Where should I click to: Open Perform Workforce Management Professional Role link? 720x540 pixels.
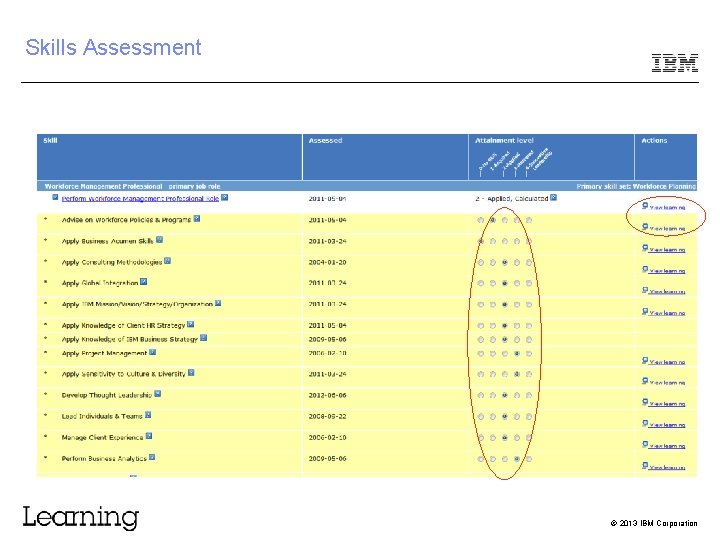pos(140,199)
